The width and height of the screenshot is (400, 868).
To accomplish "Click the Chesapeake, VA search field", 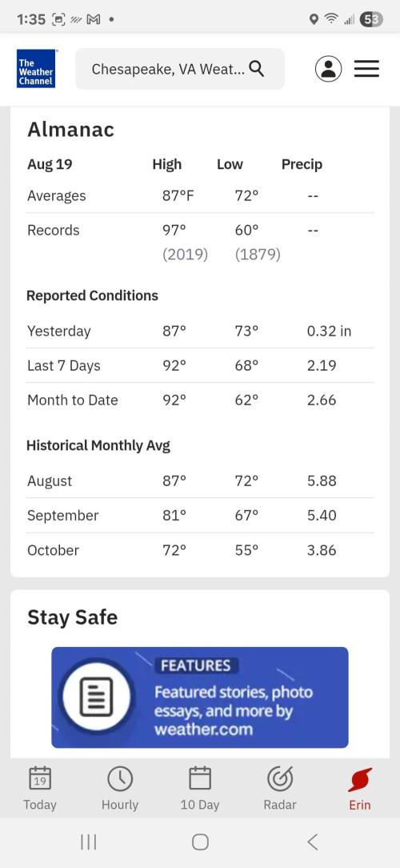I will coord(180,69).
